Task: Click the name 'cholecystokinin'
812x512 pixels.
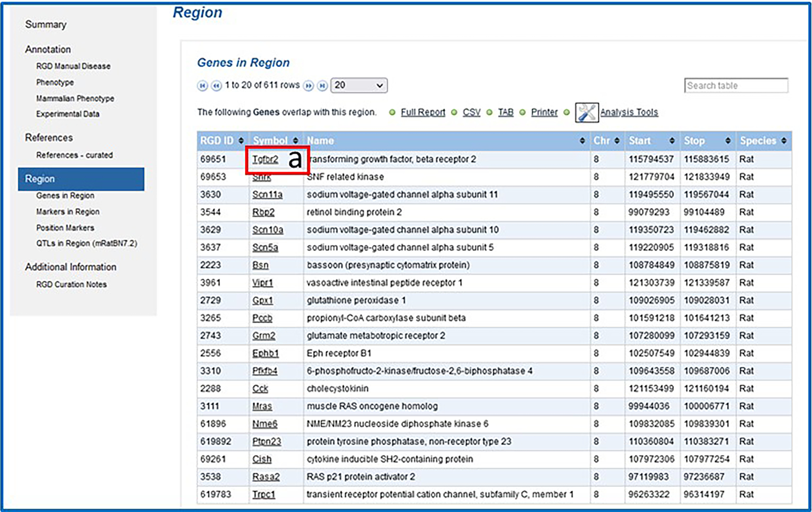Action: pos(338,389)
